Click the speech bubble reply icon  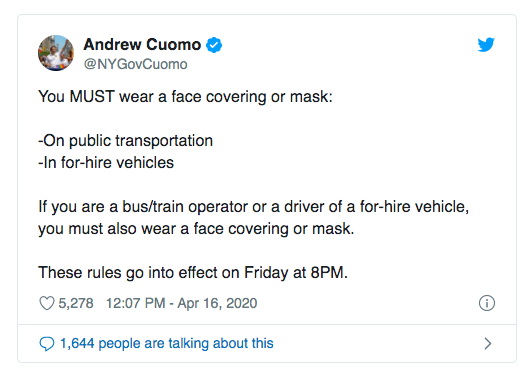47,344
